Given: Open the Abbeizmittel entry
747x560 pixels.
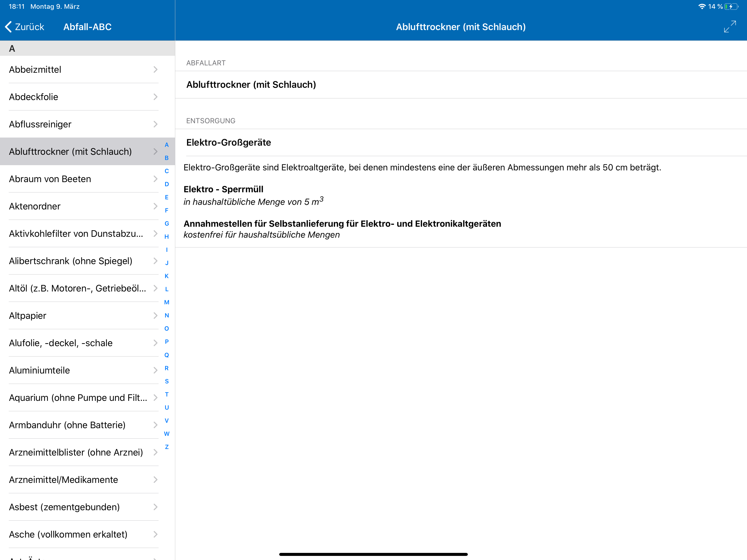Looking at the screenshot, I should click(x=87, y=69).
